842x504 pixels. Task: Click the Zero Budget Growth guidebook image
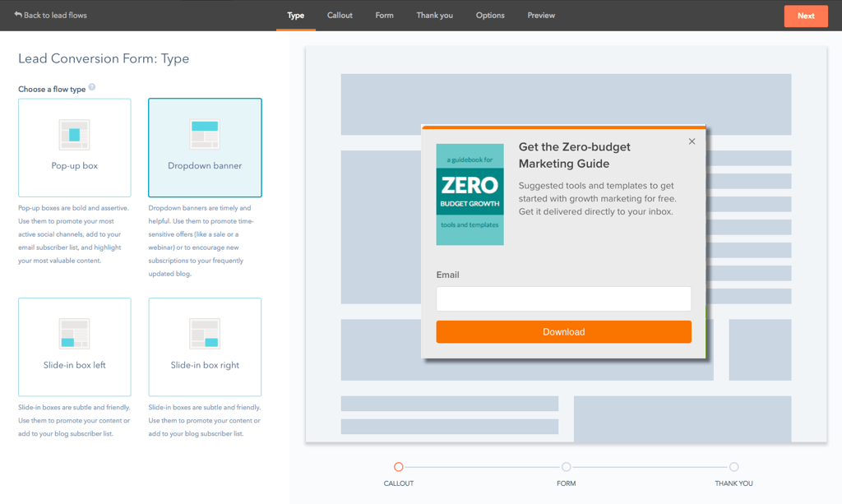pos(470,194)
